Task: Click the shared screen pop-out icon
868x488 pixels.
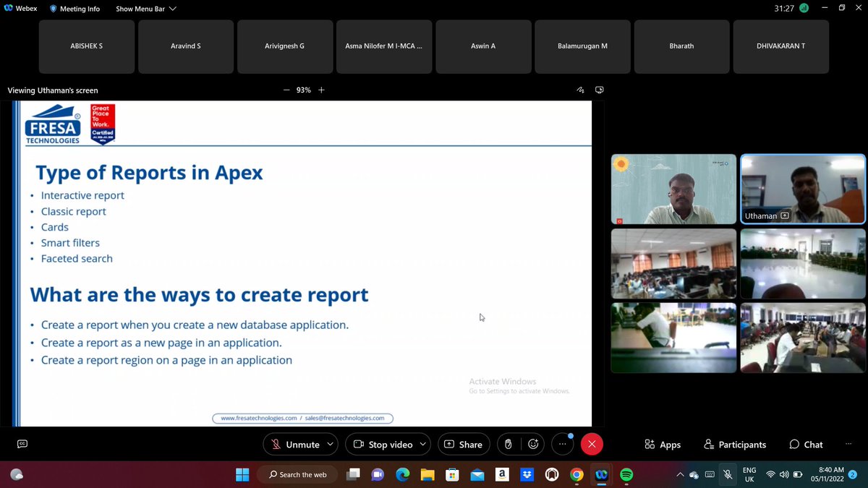Action: (x=599, y=90)
